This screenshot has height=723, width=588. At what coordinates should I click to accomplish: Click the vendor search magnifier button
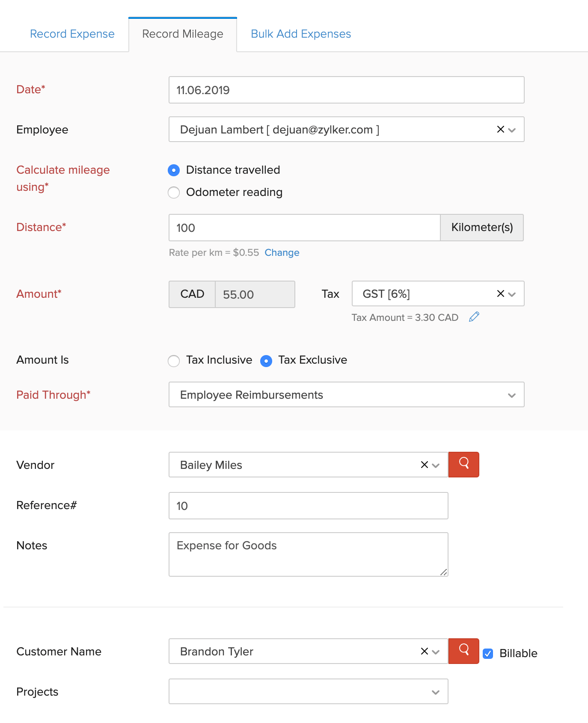(x=463, y=465)
